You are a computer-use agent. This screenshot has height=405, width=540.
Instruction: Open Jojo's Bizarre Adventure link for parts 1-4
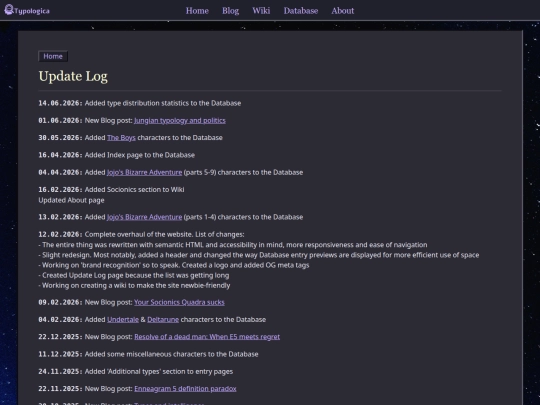coord(144,217)
